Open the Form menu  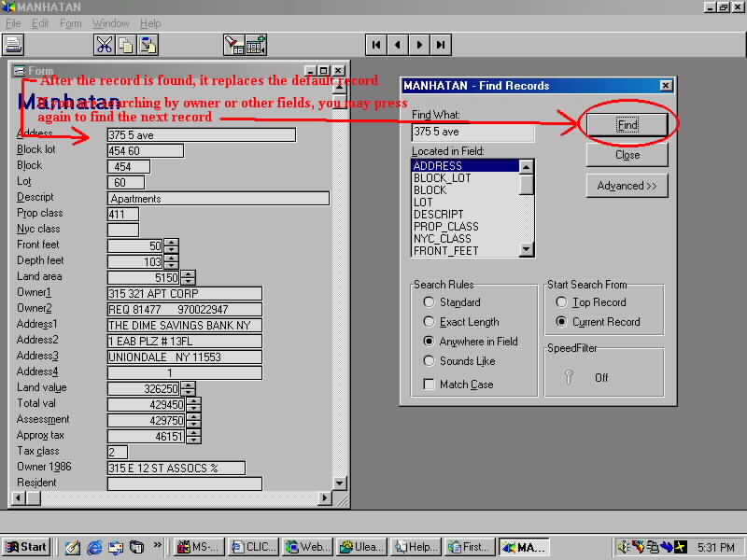(70, 23)
